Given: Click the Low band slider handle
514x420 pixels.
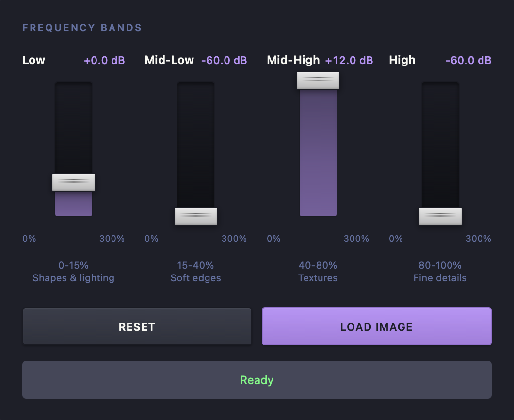Looking at the screenshot, I should 74,182.
